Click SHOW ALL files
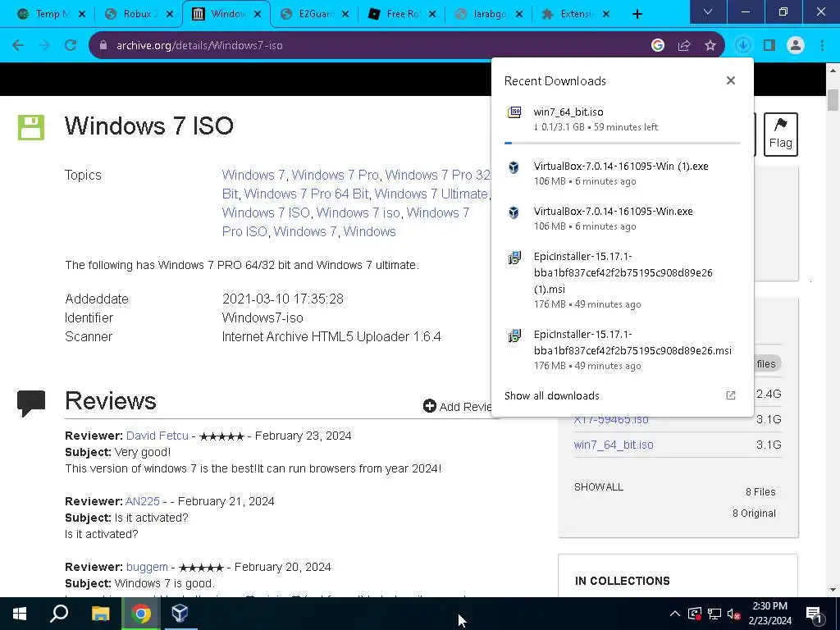This screenshot has height=630, width=840. (598, 487)
